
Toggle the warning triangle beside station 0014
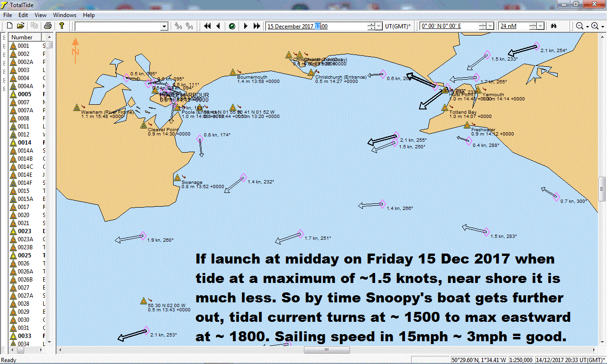click(x=12, y=142)
